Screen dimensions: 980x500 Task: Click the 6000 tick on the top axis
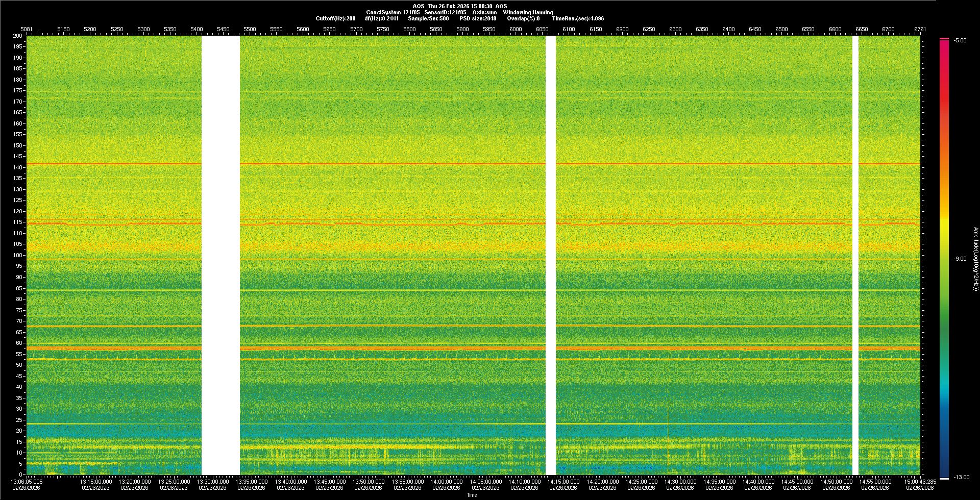click(x=516, y=29)
